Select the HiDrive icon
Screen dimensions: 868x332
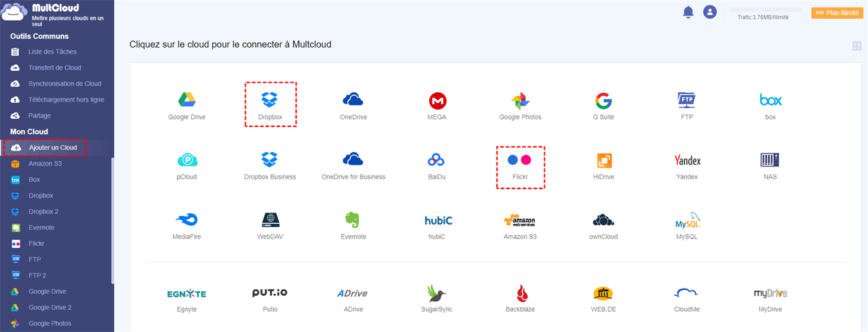604,160
